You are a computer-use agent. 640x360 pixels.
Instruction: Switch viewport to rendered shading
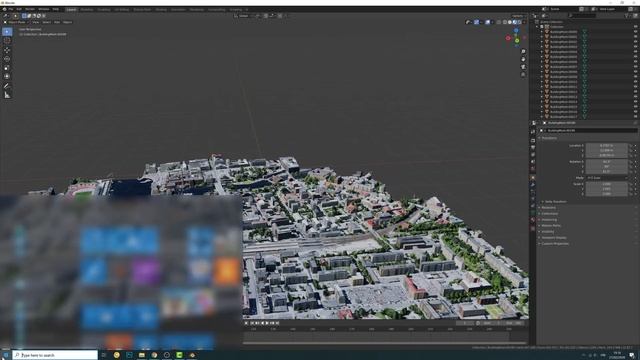click(519, 22)
